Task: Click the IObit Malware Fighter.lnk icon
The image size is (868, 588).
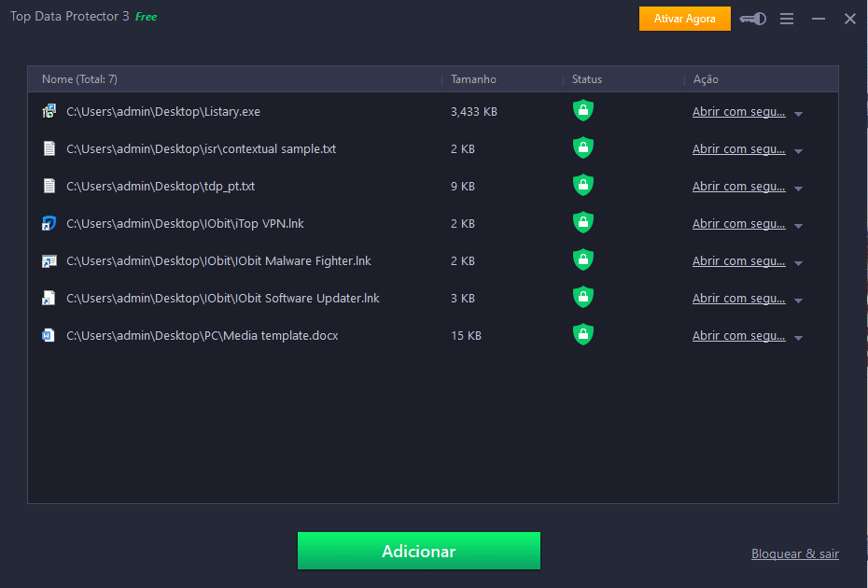Action: click(x=49, y=260)
